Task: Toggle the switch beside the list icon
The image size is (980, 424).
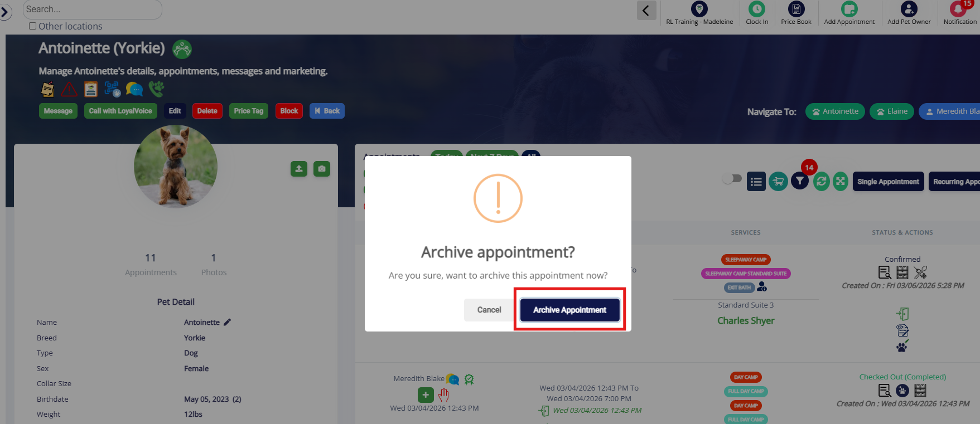Action: pos(732,179)
